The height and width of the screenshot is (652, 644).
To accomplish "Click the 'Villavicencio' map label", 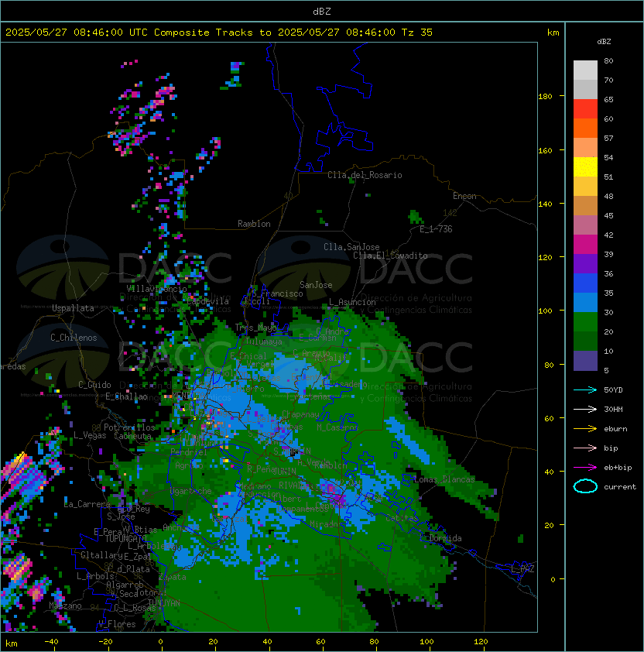I will [x=156, y=288].
